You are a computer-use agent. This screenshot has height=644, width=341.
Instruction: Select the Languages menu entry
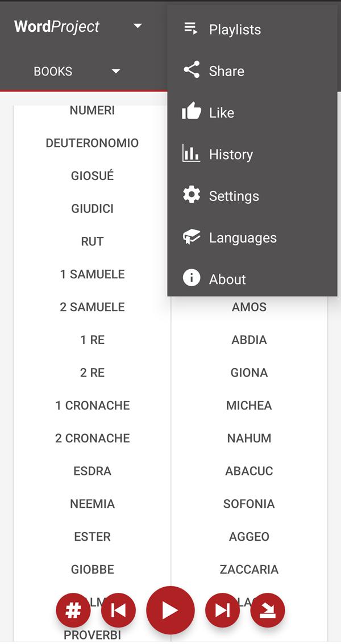click(243, 237)
